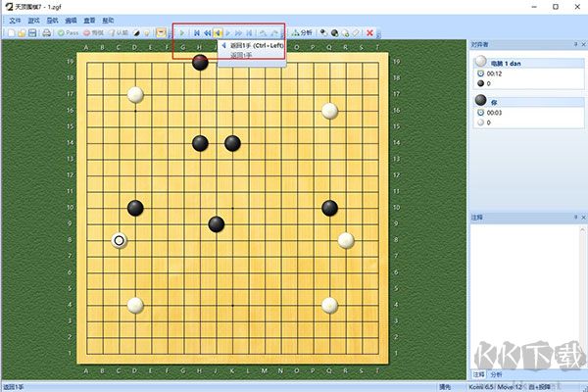Click the double-left rewind several moves icon
The height and width of the screenshot is (392, 588).
tap(207, 33)
